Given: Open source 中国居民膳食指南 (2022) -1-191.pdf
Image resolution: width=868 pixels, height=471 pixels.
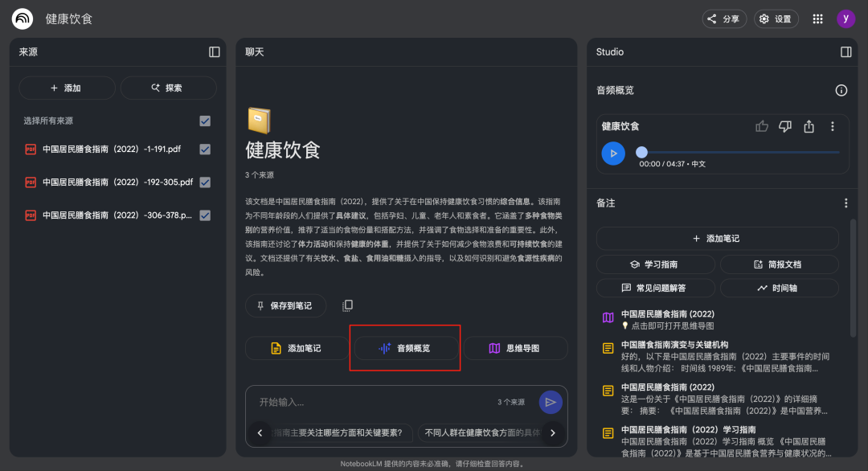Looking at the screenshot, I should 111,149.
